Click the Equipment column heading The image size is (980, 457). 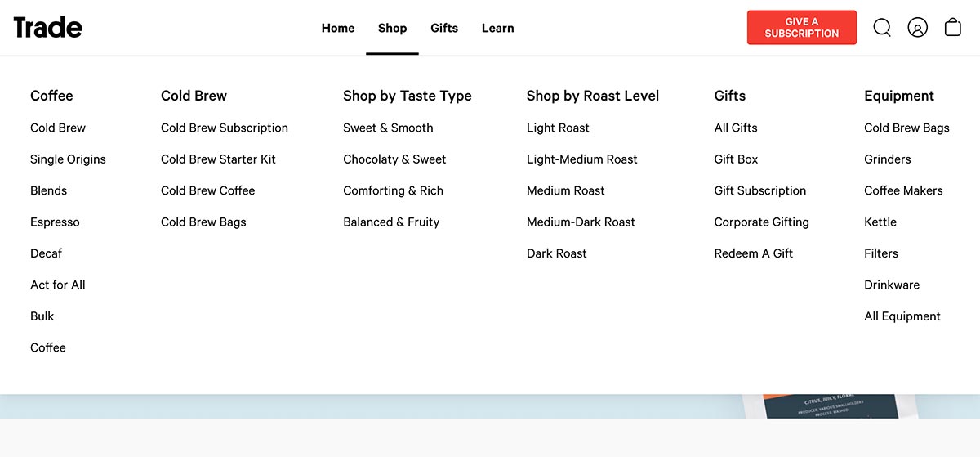899,96
